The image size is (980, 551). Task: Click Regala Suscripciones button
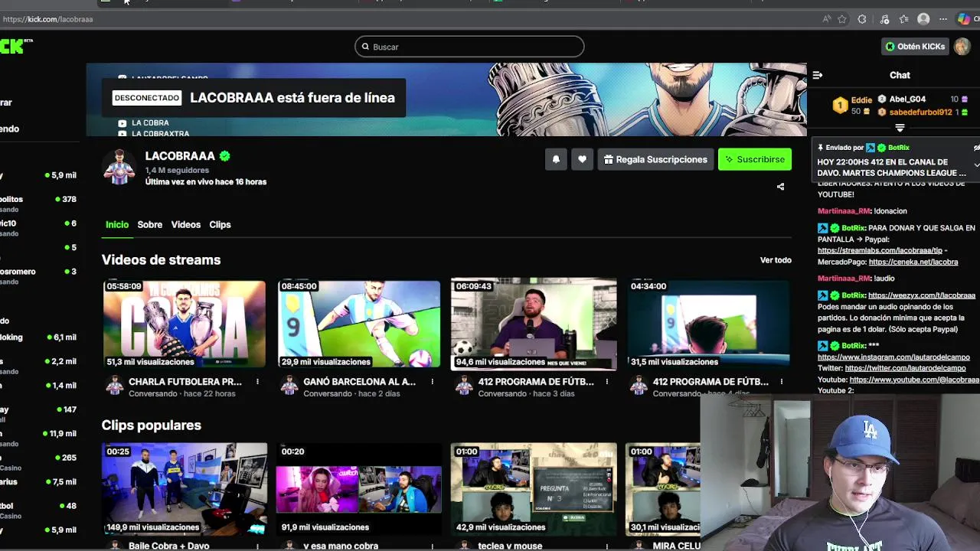655,159
